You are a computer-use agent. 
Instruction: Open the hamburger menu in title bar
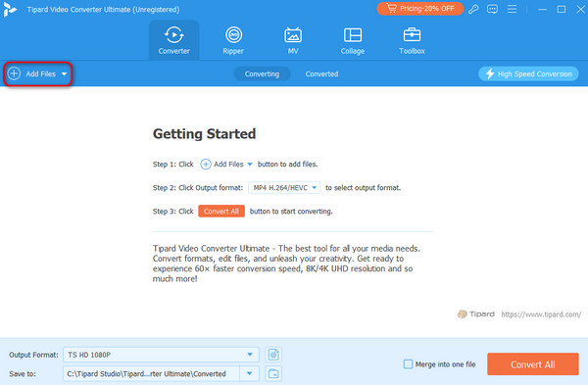click(x=512, y=9)
